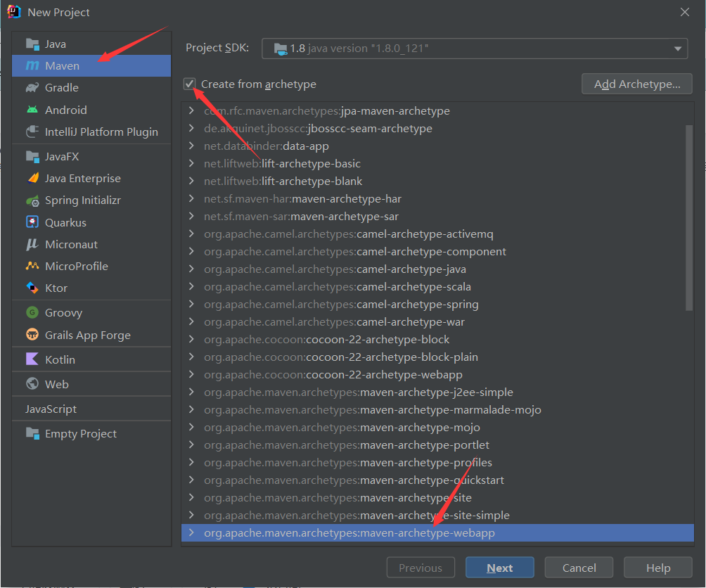Click the Java folder icon in sidebar
This screenshot has height=588, width=706.
pyautogui.click(x=32, y=44)
